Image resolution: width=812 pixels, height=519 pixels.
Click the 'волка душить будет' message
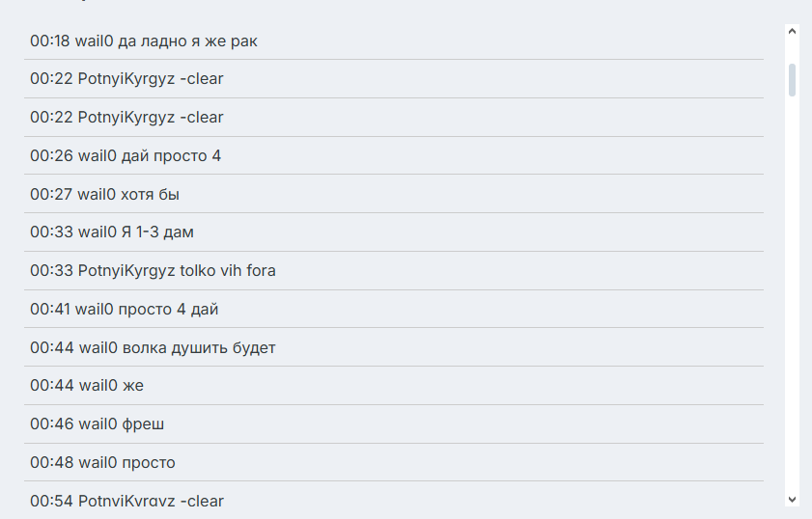pyautogui.click(x=198, y=347)
